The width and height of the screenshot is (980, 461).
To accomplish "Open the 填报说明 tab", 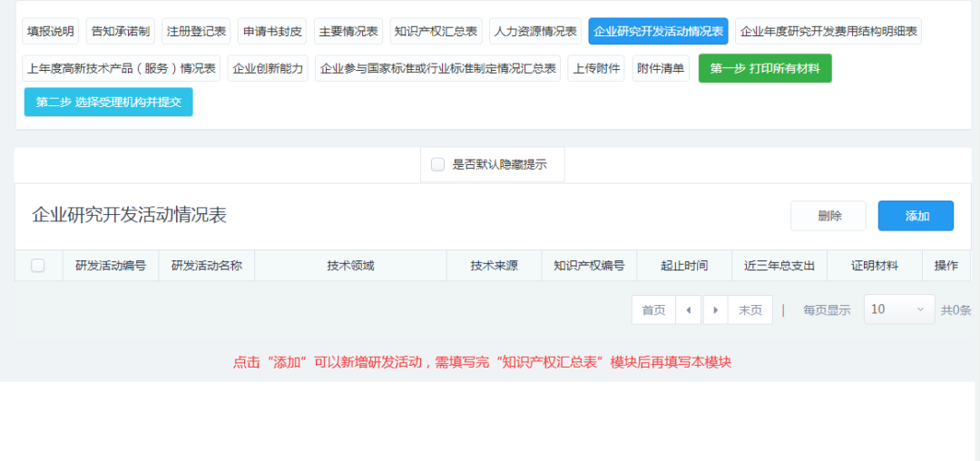I will pos(51,32).
